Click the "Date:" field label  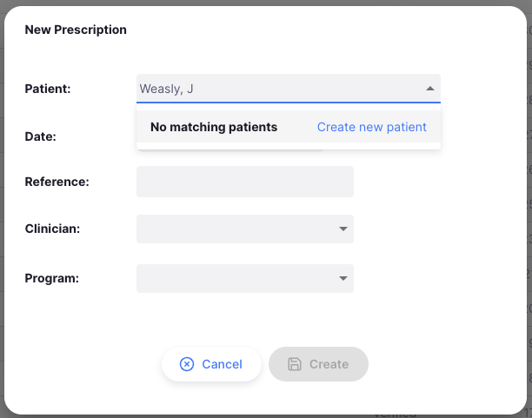coord(41,136)
